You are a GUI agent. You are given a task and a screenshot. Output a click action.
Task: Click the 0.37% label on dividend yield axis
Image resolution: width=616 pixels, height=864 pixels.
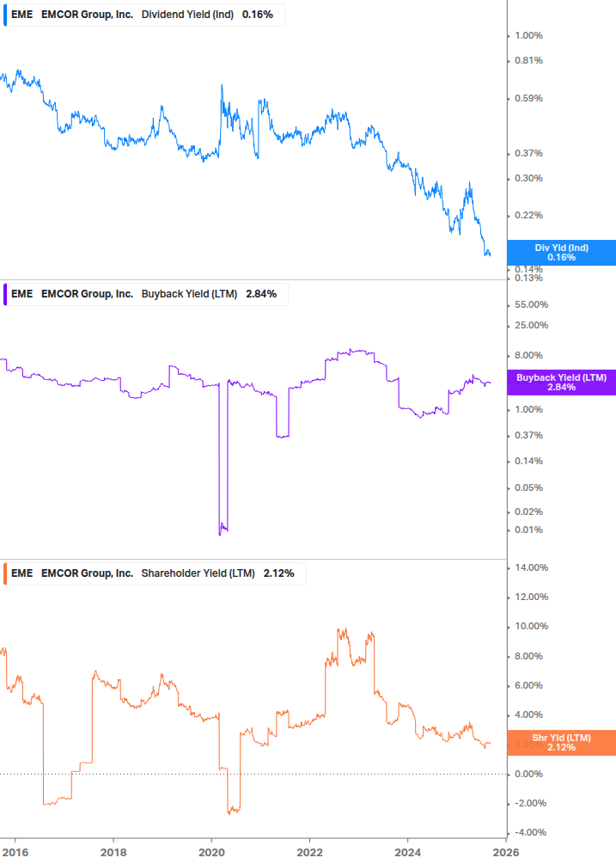[528, 154]
